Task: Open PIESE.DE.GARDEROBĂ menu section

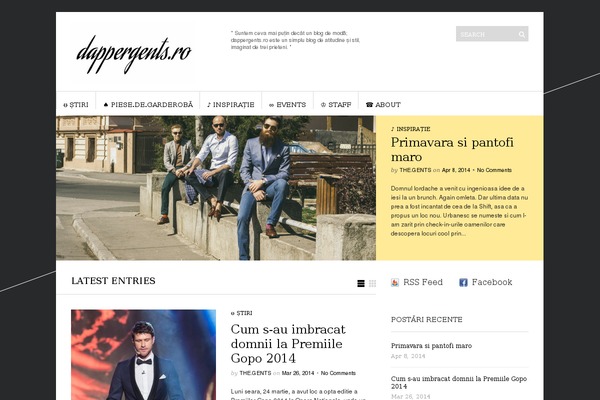Action: point(148,104)
